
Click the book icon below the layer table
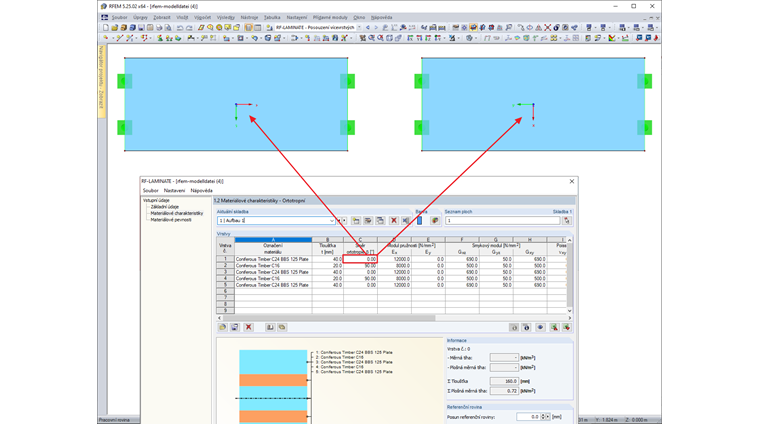pos(270,328)
